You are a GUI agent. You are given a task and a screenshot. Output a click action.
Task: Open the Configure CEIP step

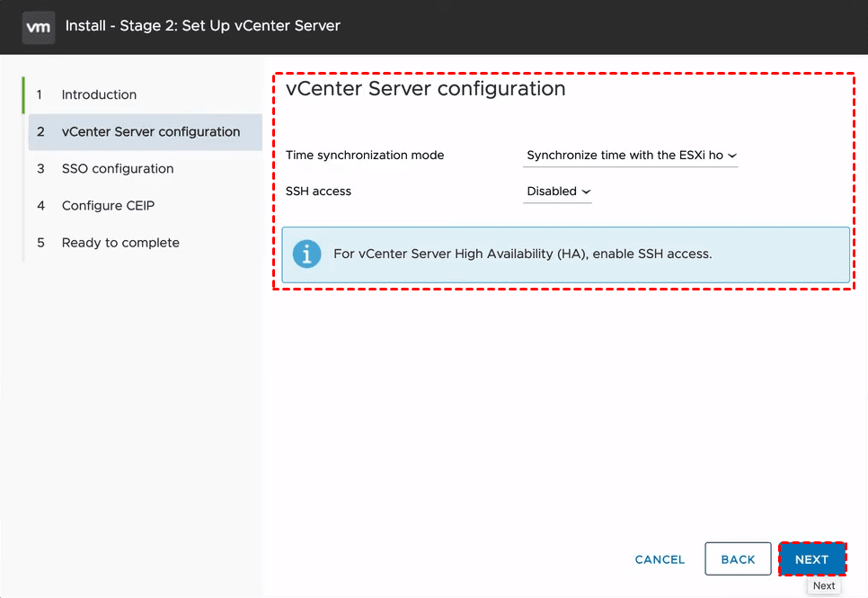click(x=108, y=205)
